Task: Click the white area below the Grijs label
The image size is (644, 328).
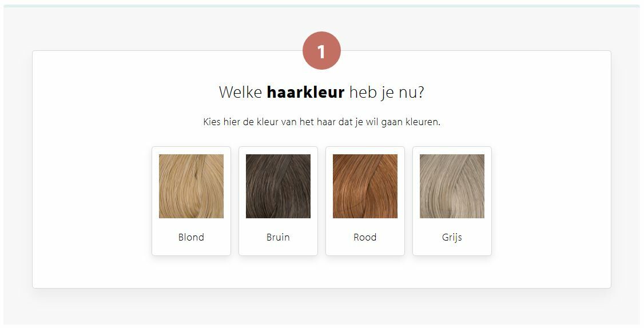Action: [452, 250]
